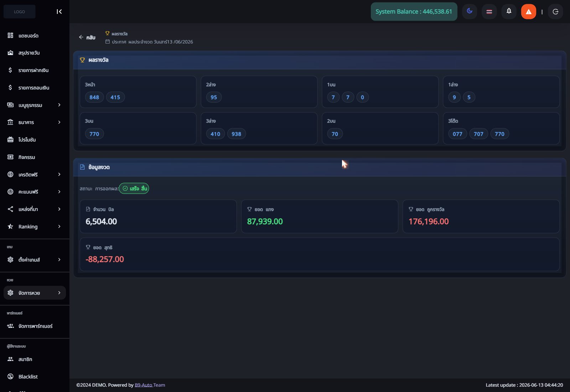Image resolution: width=570 pixels, height=392 pixels.
Task: Expand the เมนูธุรกรรม submenu chevron
Action: click(x=59, y=105)
